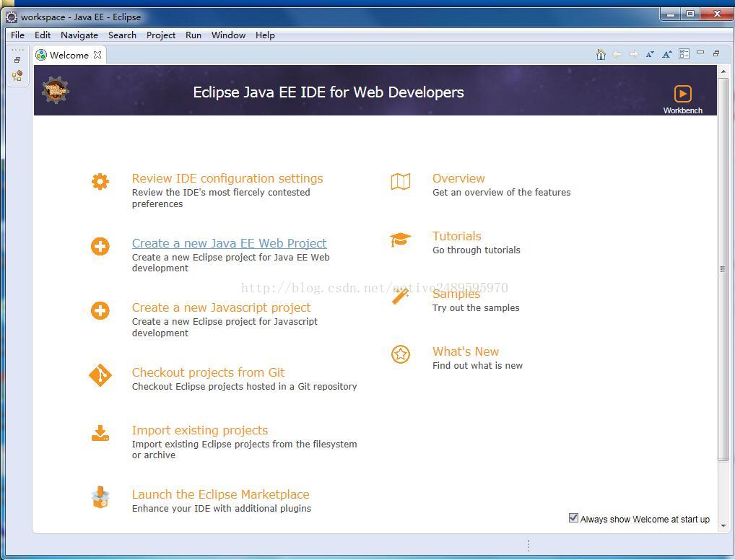Open the Navigate menu
The width and height of the screenshot is (735, 560).
tap(79, 35)
